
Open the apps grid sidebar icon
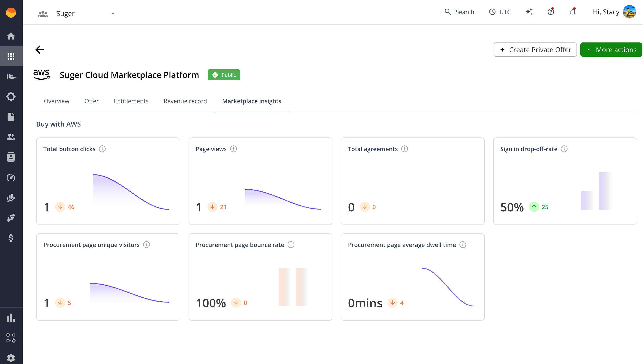pyautogui.click(x=11, y=56)
